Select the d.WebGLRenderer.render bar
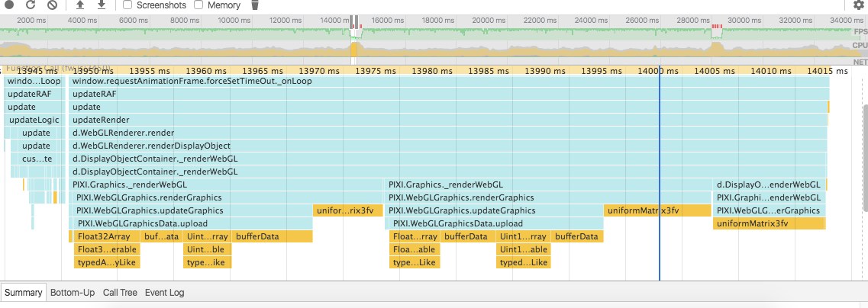Viewport: 868px width, 308px height. 448,133
